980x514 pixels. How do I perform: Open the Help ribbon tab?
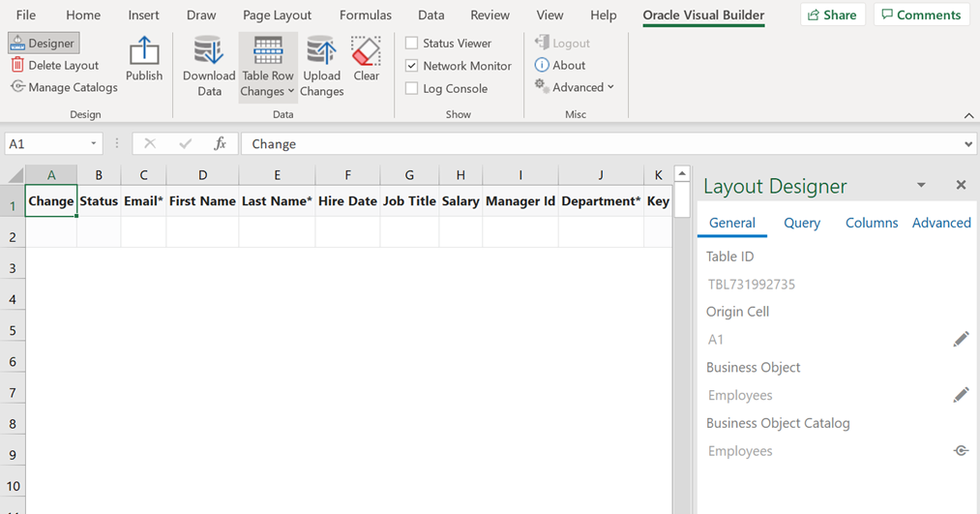point(603,15)
